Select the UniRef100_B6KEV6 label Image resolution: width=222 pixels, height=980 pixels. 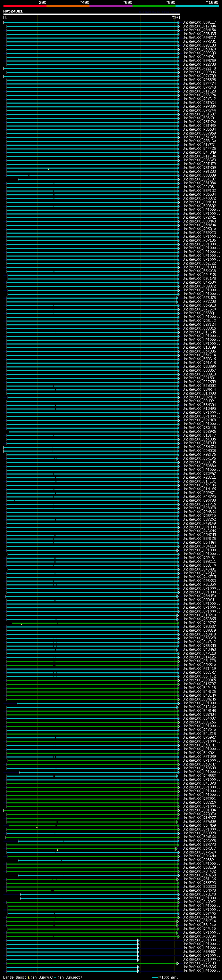click(199, 459)
